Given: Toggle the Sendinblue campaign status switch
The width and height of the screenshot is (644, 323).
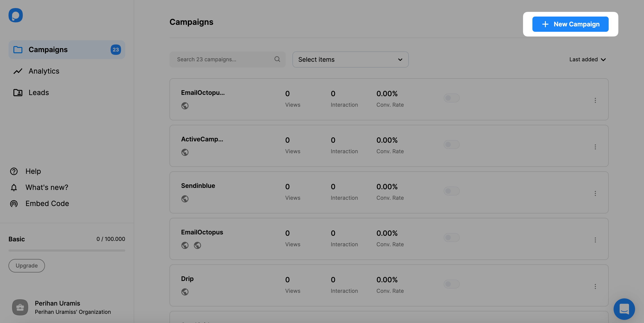Looking at the screenshot, I should (451, 191).
